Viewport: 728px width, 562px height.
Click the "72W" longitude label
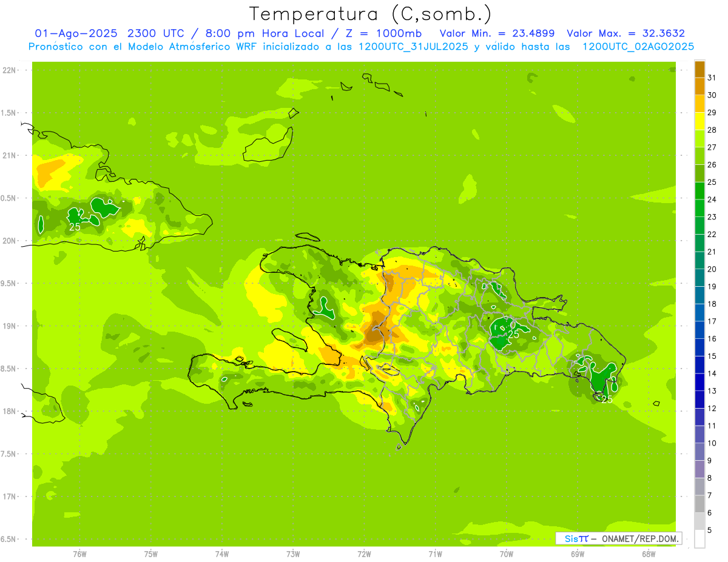(x=364, y=555)
